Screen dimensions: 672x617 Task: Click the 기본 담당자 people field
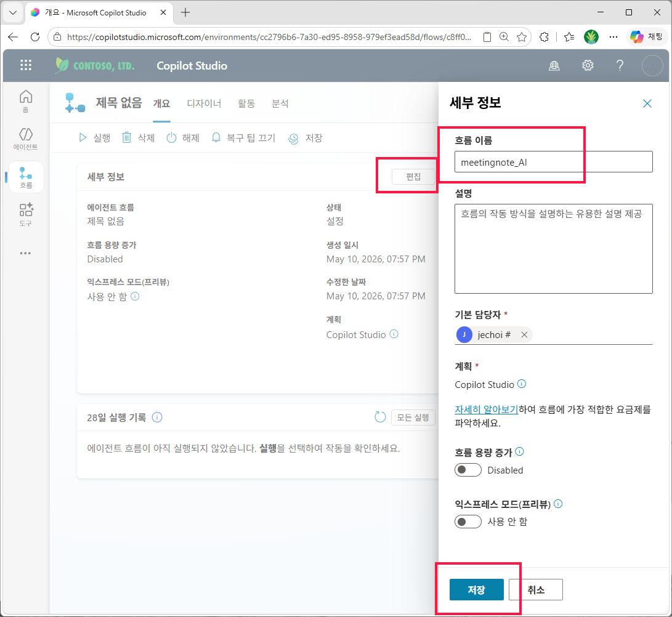click(554, 334)
